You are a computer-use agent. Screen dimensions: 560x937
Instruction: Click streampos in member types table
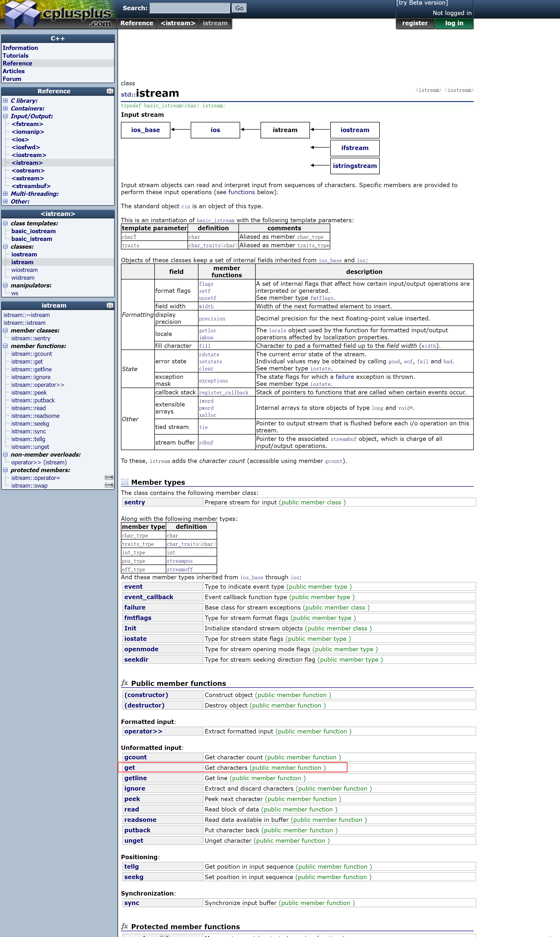click(180, 561)
